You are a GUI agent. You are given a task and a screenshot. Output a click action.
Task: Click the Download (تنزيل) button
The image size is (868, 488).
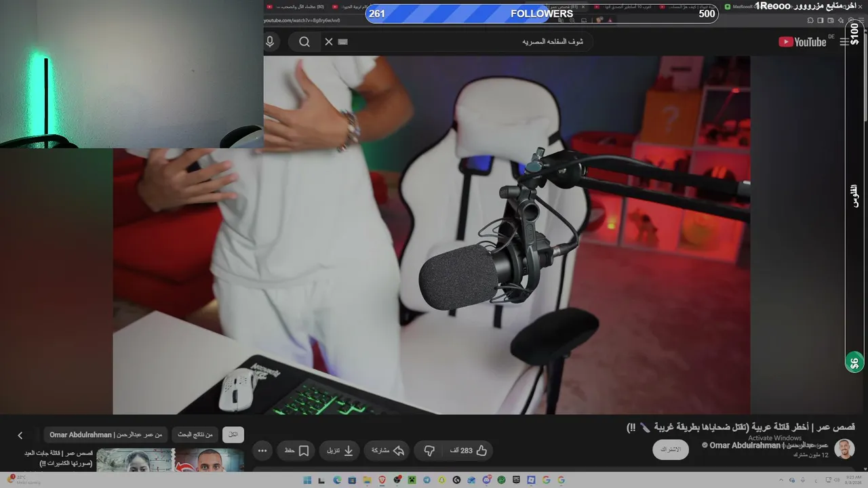(340, 451)
